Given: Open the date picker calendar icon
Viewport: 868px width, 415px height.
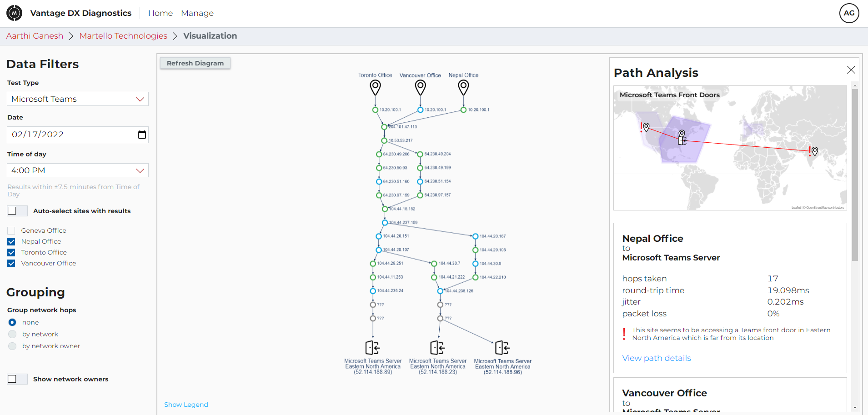Looking at the screenshot, I should pyautogui.click(x=142, y=135).
